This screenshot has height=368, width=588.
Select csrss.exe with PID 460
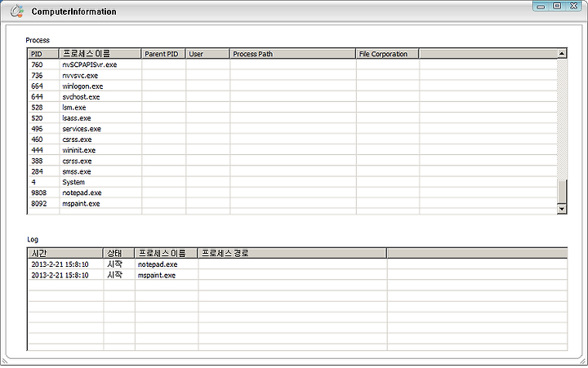tap(293, 140)
